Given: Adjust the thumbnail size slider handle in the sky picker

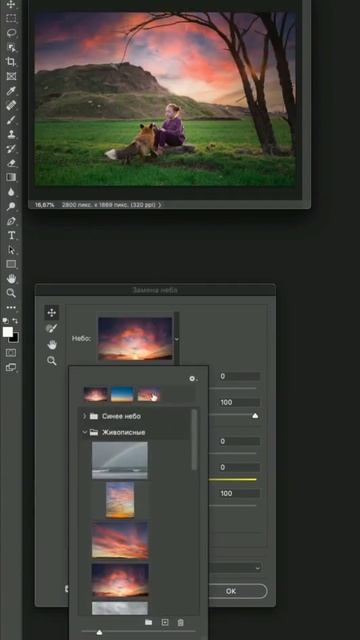Looking at the screenshot, I should tap(99, 633).
